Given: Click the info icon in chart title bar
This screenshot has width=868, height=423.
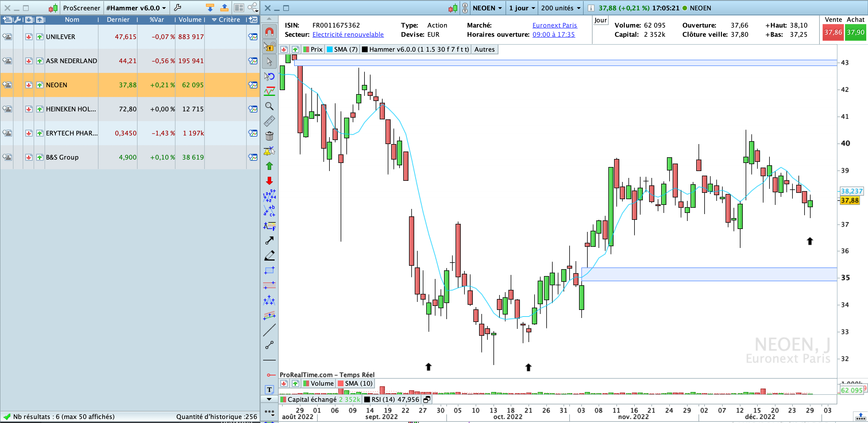Looking at the screenshot, I should click(591, 8).
